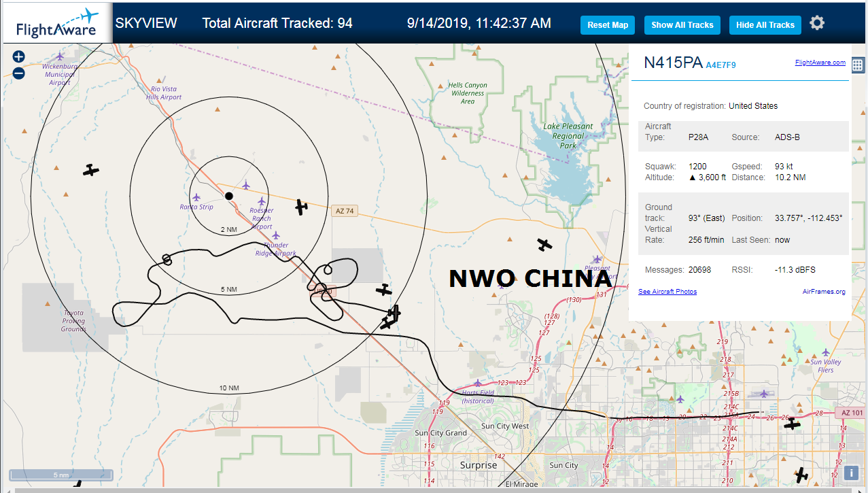Click Sun Valley Fliers airport icon

coord(826,352)
